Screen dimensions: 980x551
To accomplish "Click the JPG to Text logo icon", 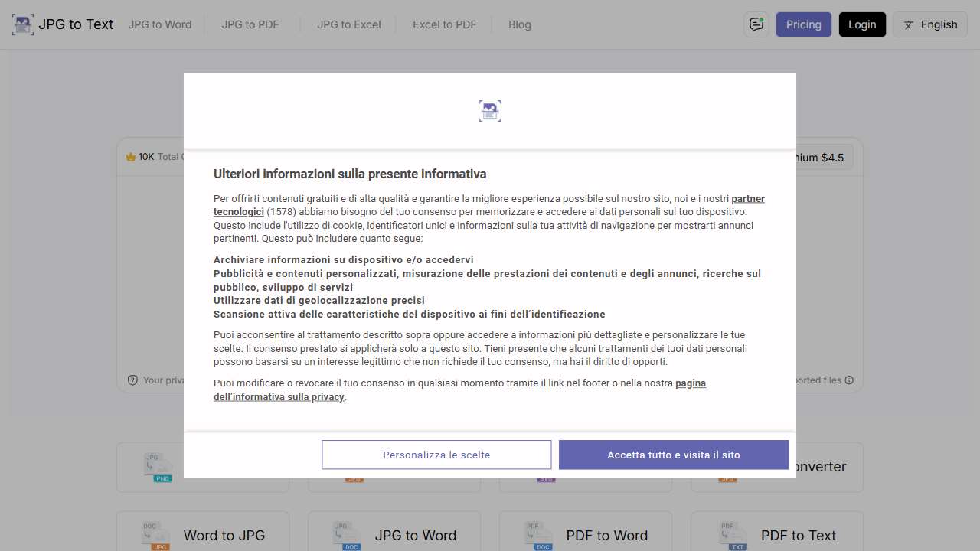I will click(22, 24).
